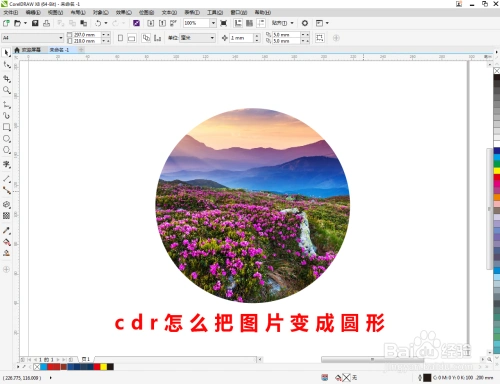
Task: Open the View menu
Action: 55,12
